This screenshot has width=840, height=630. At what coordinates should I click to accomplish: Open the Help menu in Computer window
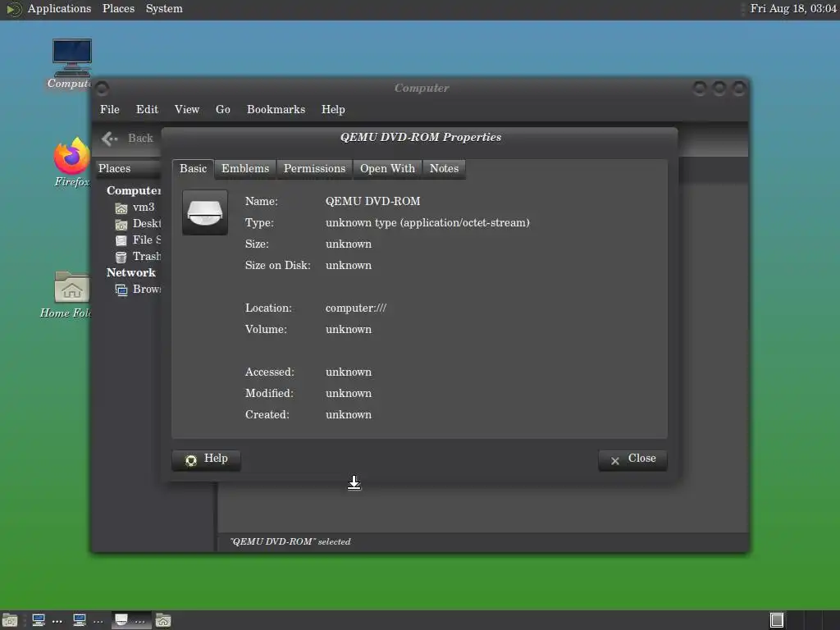pyautogui.click(x=333, y=109)
